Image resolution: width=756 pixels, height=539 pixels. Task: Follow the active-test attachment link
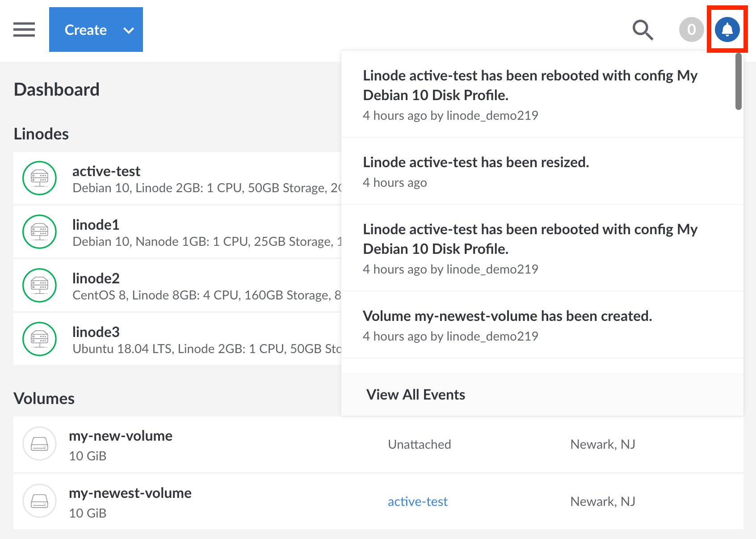(417, 501)
